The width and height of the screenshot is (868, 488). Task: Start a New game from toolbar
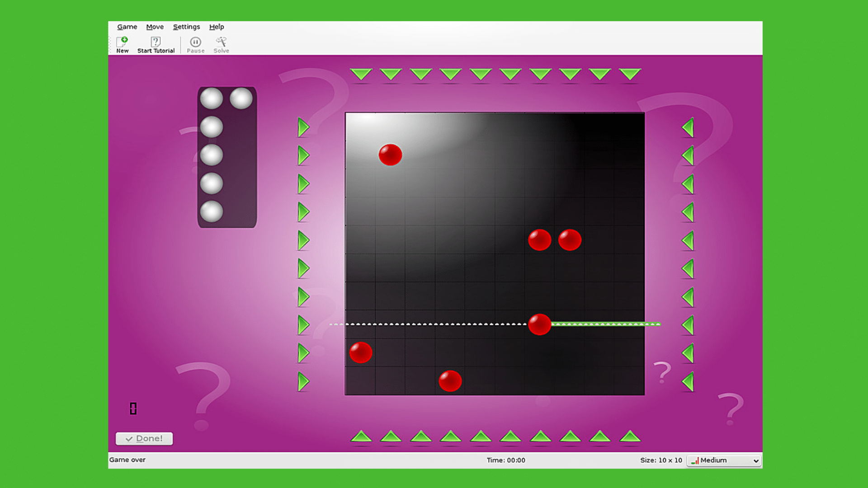click(122, 45)
